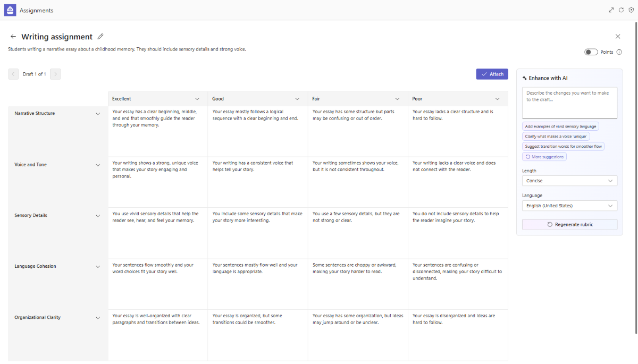638x364 pixels.
Task: Click Regenerate rubric button
Action: pos(569,224)
